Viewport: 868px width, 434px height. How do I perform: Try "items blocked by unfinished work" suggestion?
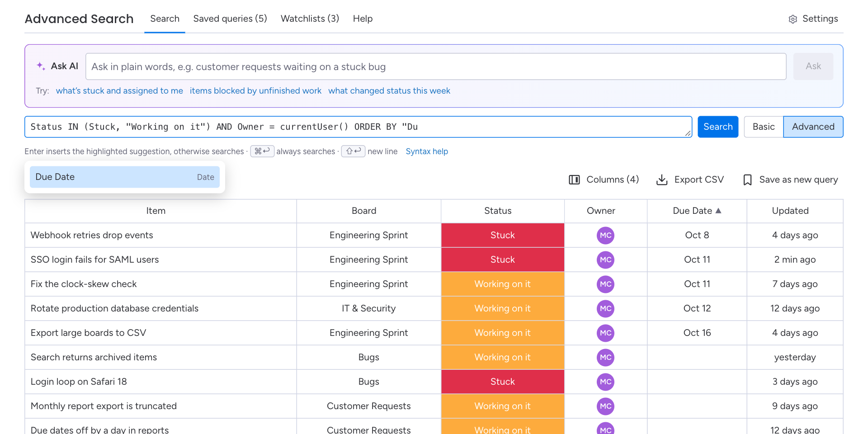pos(255,91)
